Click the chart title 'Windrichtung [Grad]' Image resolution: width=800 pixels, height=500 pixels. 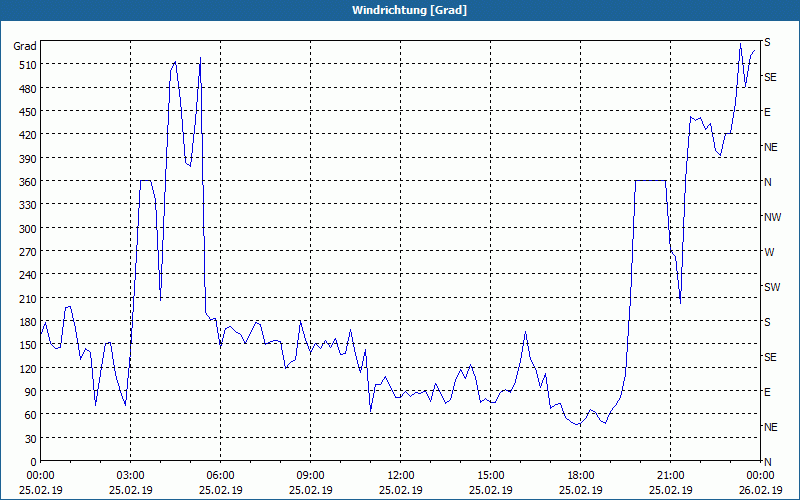tap(409, 10)
